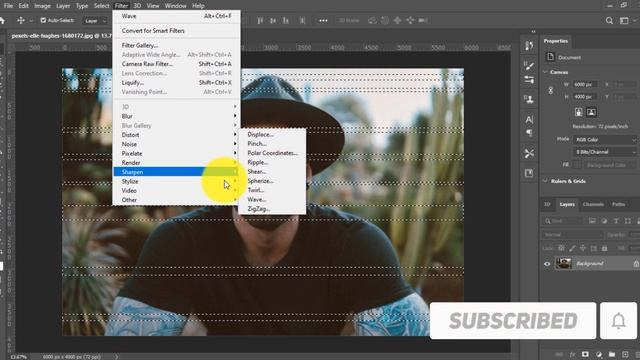Click the filter by shape layers icon

pyautogui.click(x=628, y=221)
